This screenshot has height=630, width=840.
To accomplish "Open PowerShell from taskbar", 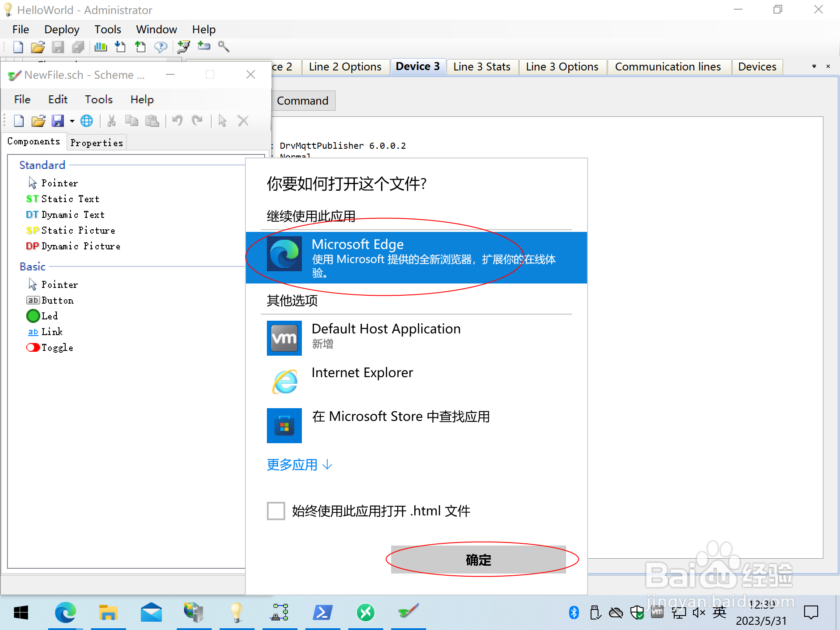I will coord(322,612).
